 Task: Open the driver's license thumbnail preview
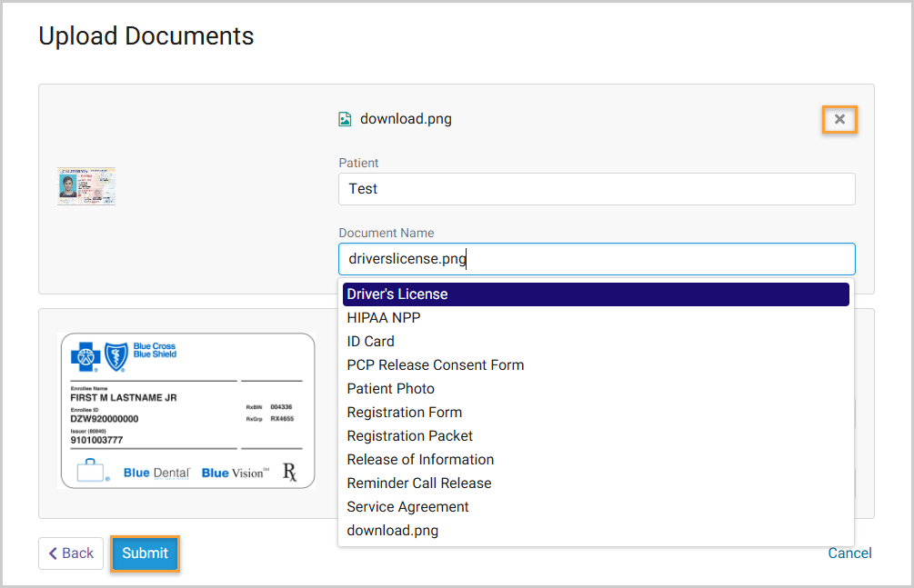(x=86, y=185)
